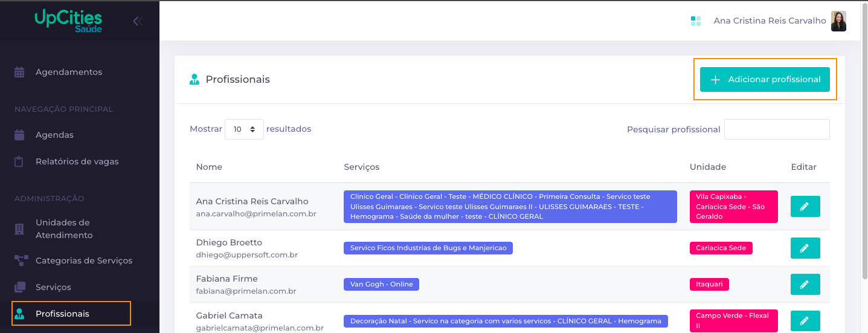Click the Editar column header

(803, 167)
